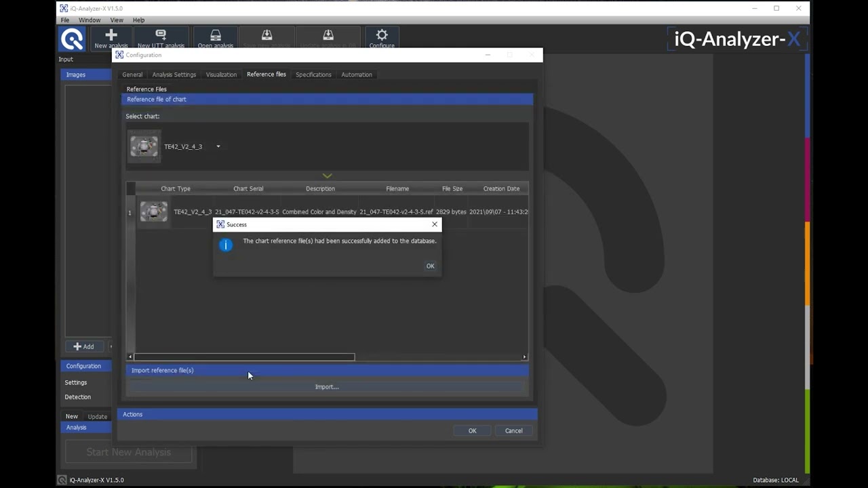The height and width of the screenshot is (488, 868).
Task: Click the Reference file of chart header
Action: 328,99
